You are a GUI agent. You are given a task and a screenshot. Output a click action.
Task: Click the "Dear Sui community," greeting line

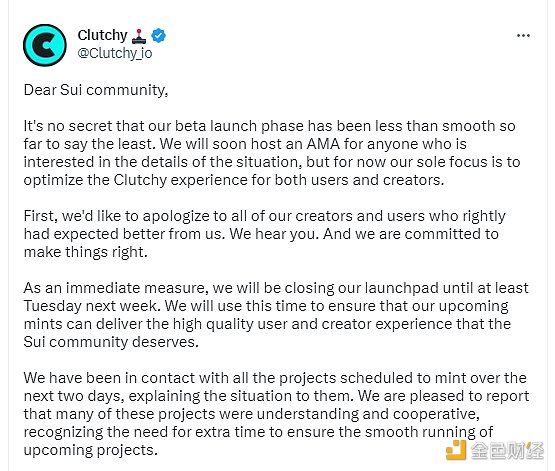96,90
